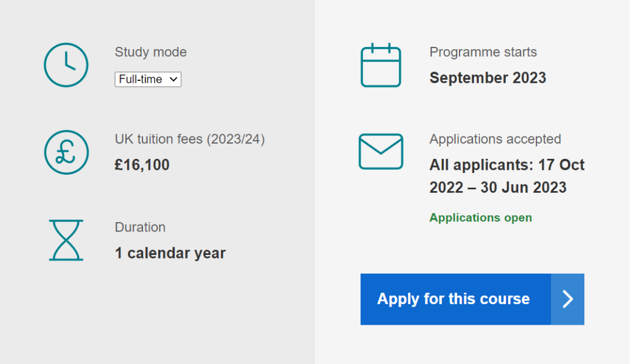Click the Study mode label
This screenshot has width=633, height=364.
coord(151,52)
